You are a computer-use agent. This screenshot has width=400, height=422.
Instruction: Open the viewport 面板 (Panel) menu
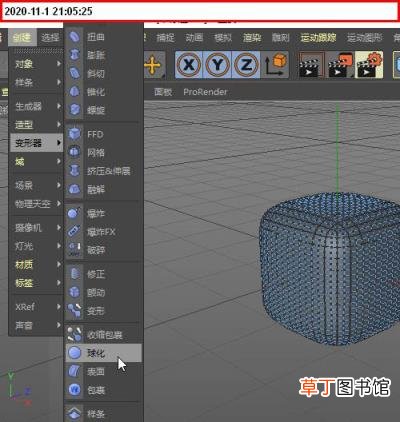pos(163,92)
